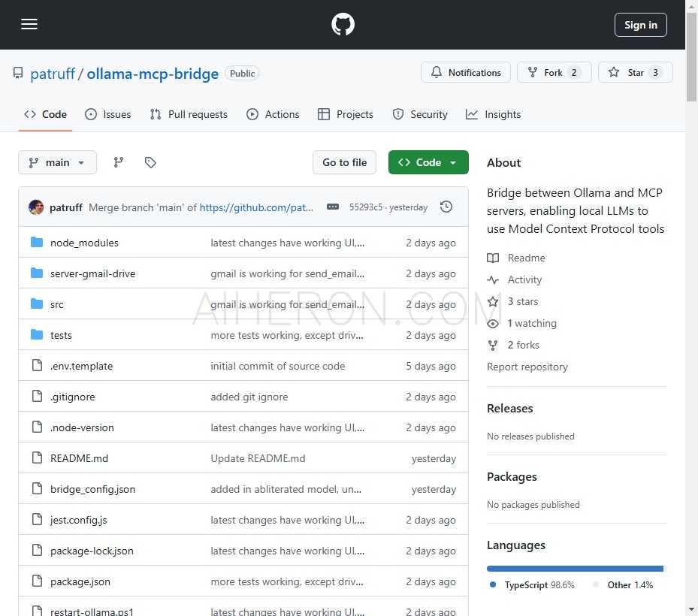Click the Sign in button
Image resolution: width=698 pixels, height=616 pixels.
(640, 25)
